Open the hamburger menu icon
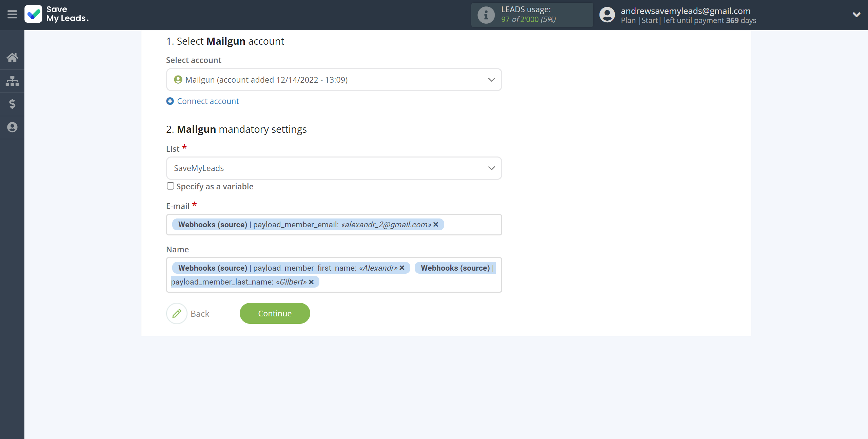The width and height of the screenshot is (868, 439). point(12,14)
